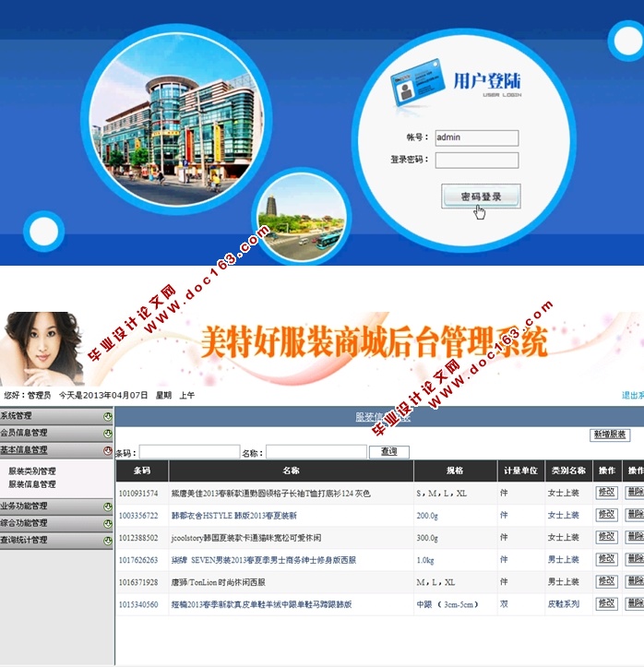Screen dimensions: 644x667
Task: Click the 条码 column header
Action: point(142,470)
